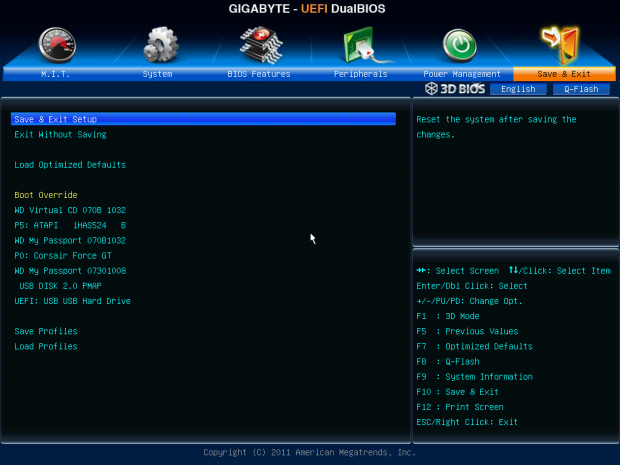620x465 pixels.
Task: Click the green Power Management button icon
Action: pos(459,45)
